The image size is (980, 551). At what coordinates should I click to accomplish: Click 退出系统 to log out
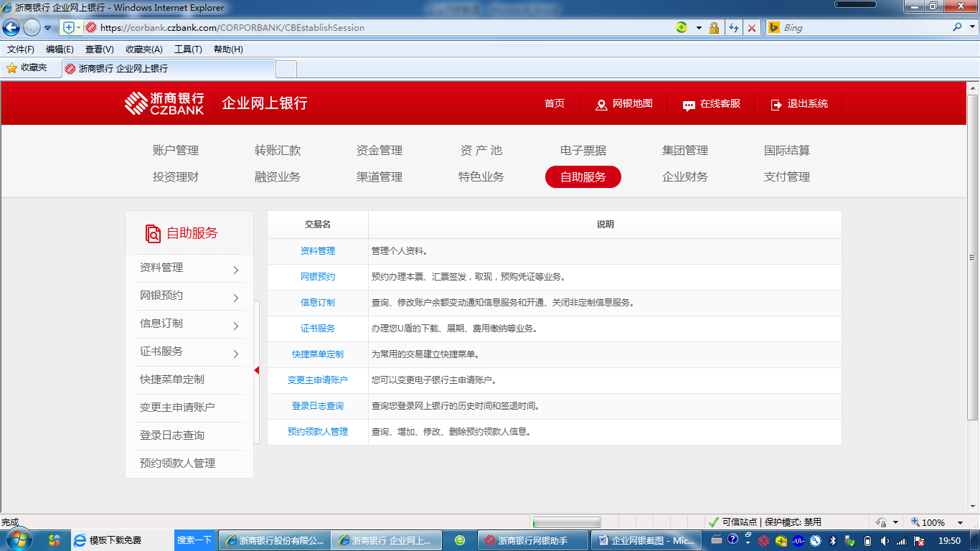pyautogui.click(x=799, y=104)
